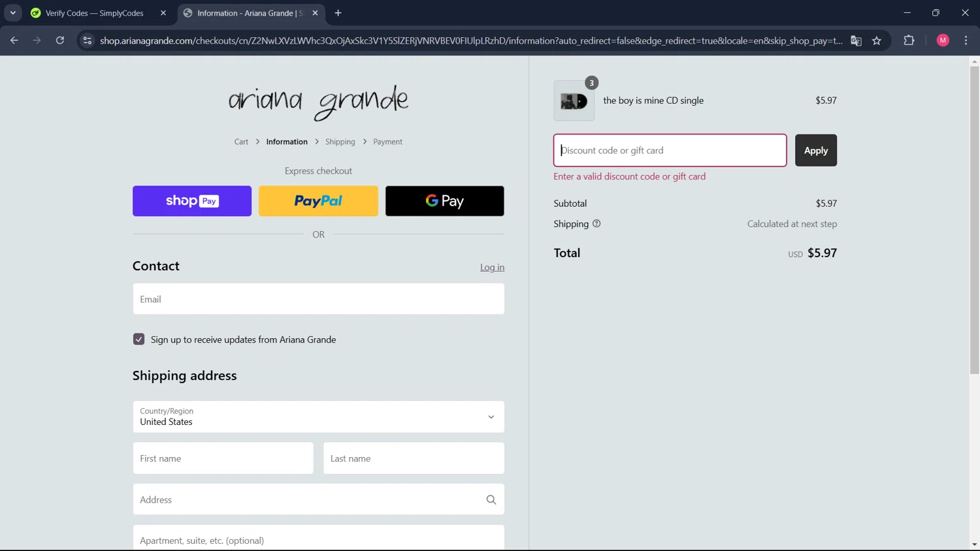Click 'the boy is mine CD single' product name
980x551 pixels.
click(653, 101)
